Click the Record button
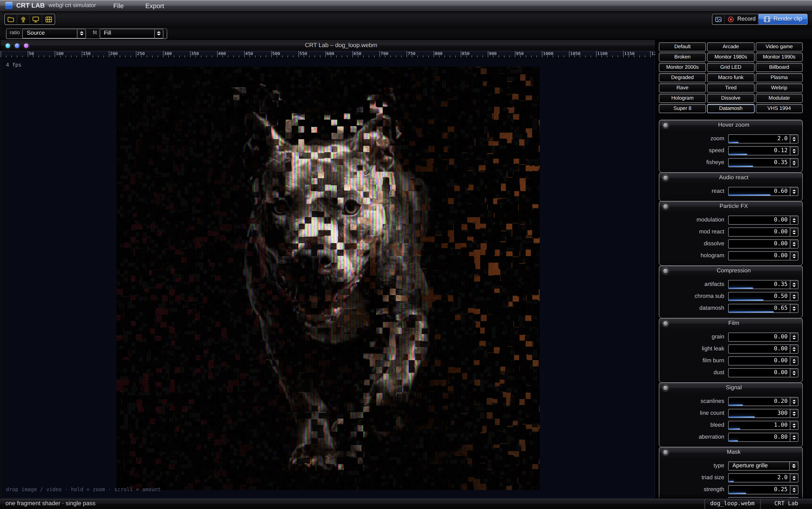The image size is (812, 509). click(742, 19)
